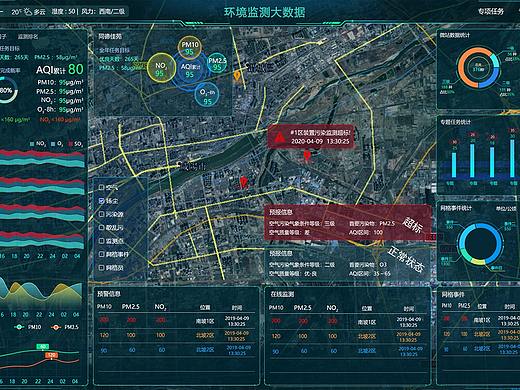Viewport: 520px width, 390px height.
Task: Switch to the 监测排名 tab
Action: (28, 37)
